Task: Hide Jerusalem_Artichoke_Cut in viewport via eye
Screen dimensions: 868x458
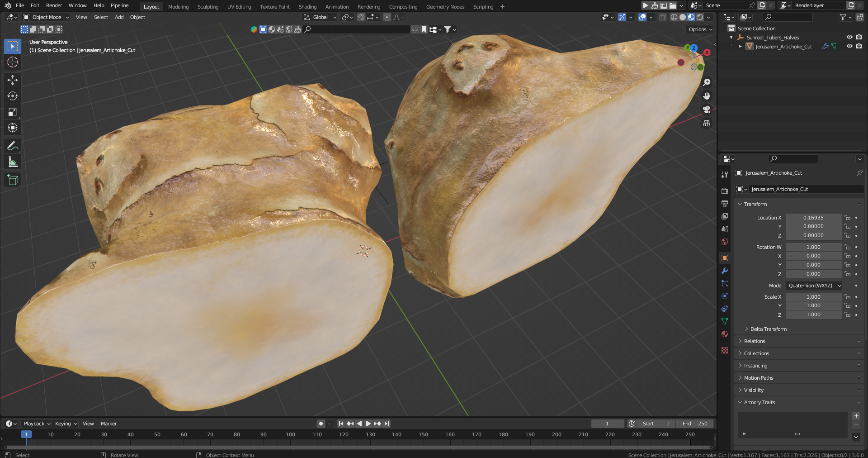Action: click(849, 46)
